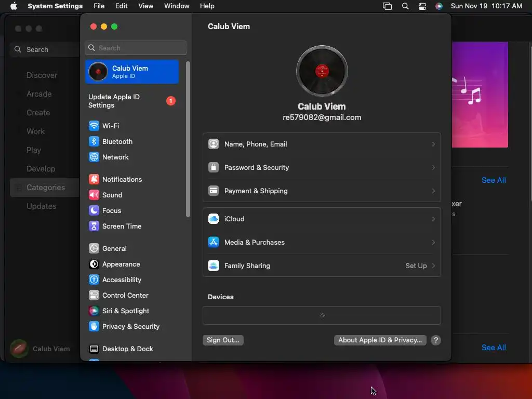Image resolution: width=532 pixels, height=399 pixels.
Task: Click the menu bar date and time
Action: [x=486, y=6]
